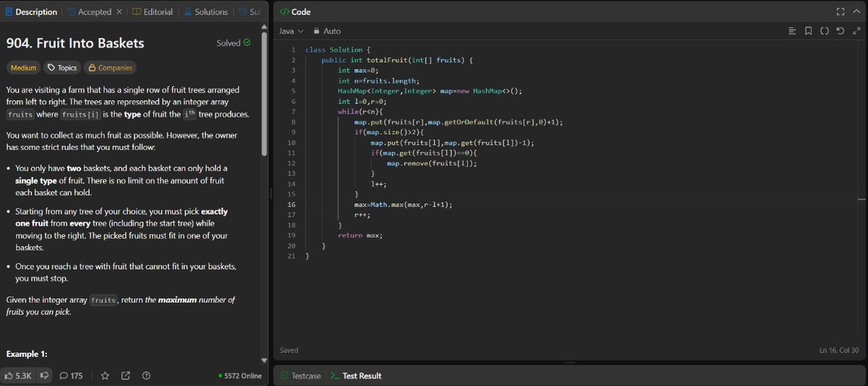Reset code with the undo arrow icon
The height and width of the screenshot is (386, 868).
(840, 31)
